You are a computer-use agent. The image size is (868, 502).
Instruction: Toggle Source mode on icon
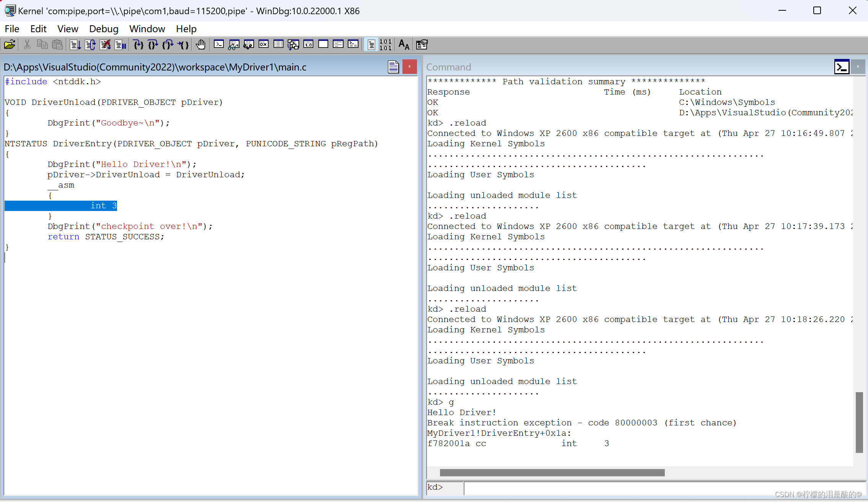pos(371,45)
